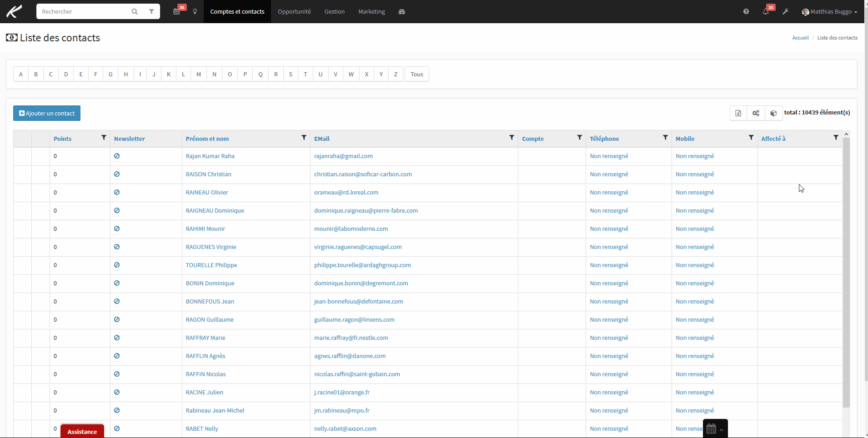Open the Opportunité menu
Viewport: 868px width, 438px height.
[x=294, y=11]
